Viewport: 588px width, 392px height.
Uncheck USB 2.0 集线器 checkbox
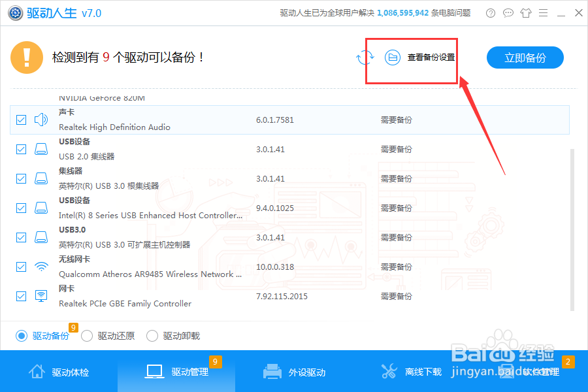click(x=22, y=150)
